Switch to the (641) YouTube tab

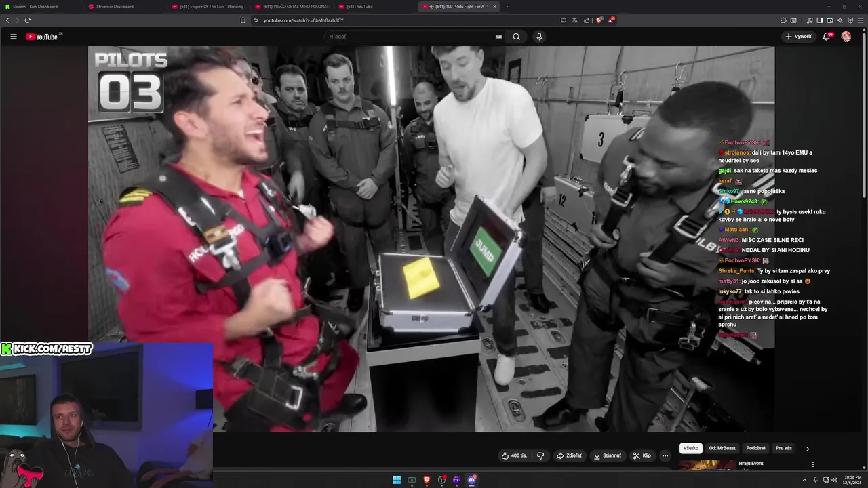(x=375, y=7)
